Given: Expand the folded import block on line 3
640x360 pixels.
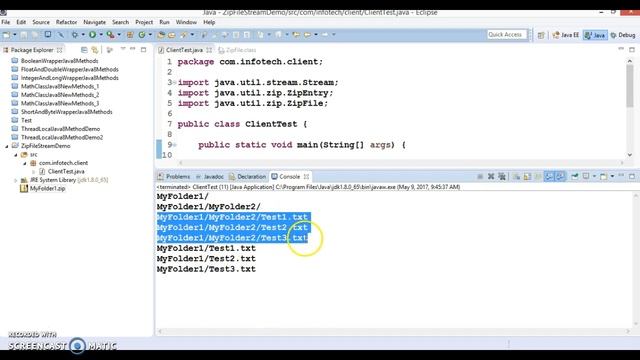Looking at the screenshot, I should click(175, 82).
